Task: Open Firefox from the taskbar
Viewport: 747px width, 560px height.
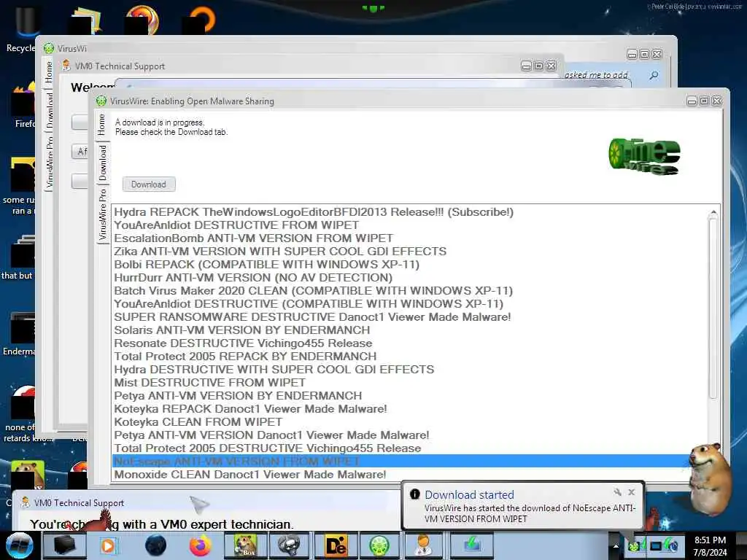Action: (x=201, y=545)
